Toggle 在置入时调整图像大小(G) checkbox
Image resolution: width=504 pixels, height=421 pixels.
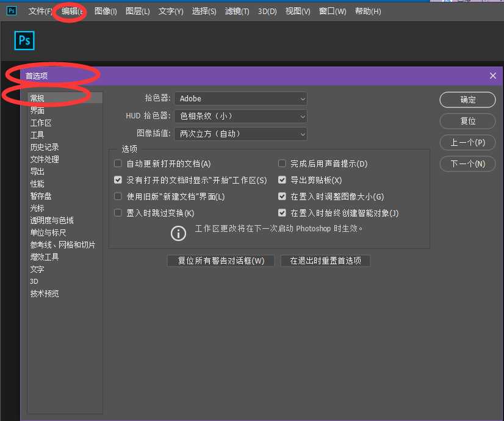coord(282,196)
